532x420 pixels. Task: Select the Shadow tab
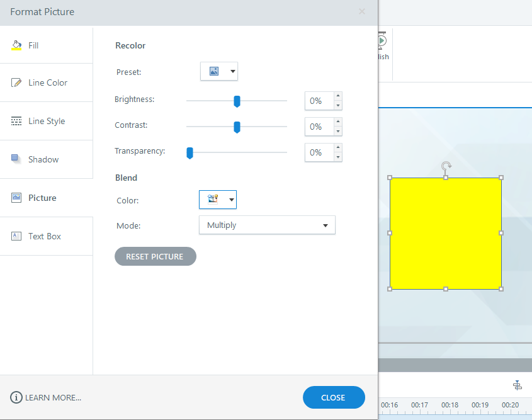pyautogui.click(x=46, y=159)
